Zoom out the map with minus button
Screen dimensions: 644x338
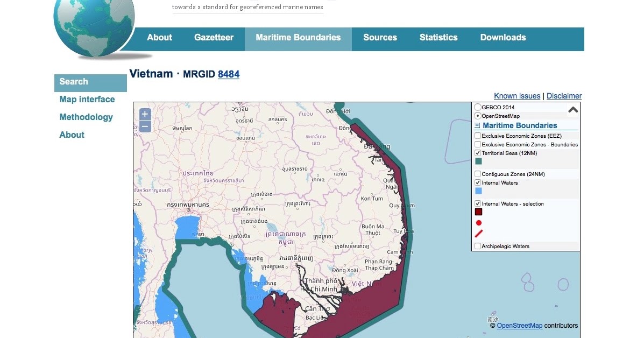[x=145, y=126]
